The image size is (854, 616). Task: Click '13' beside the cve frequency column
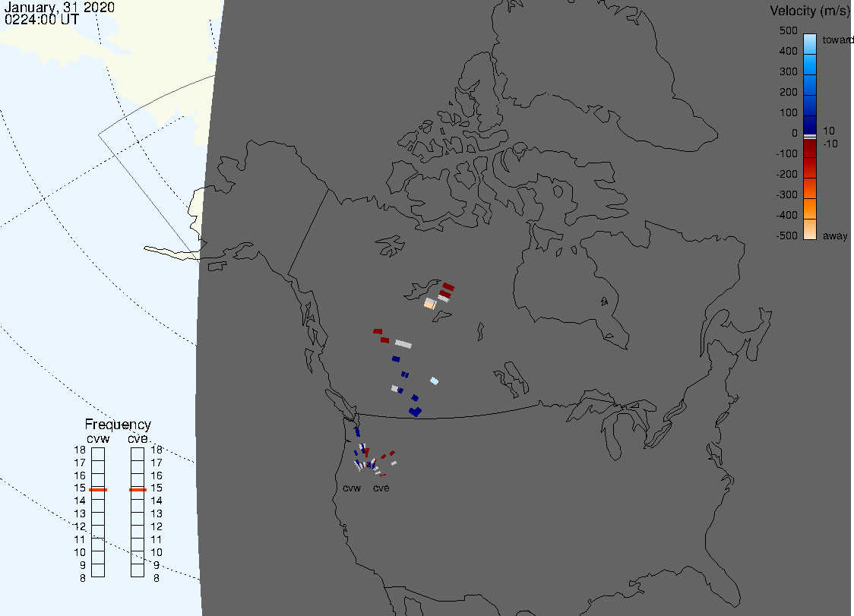click(x=157, y=513)
